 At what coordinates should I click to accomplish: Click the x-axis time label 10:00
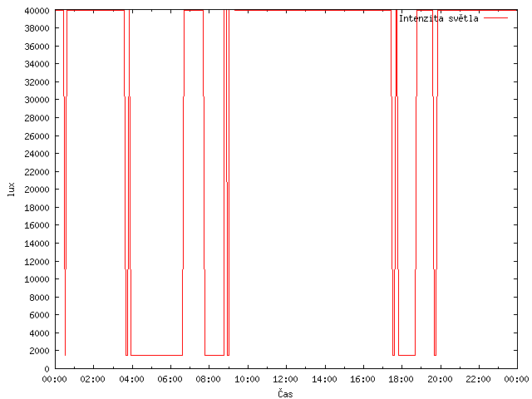point(248,379)
